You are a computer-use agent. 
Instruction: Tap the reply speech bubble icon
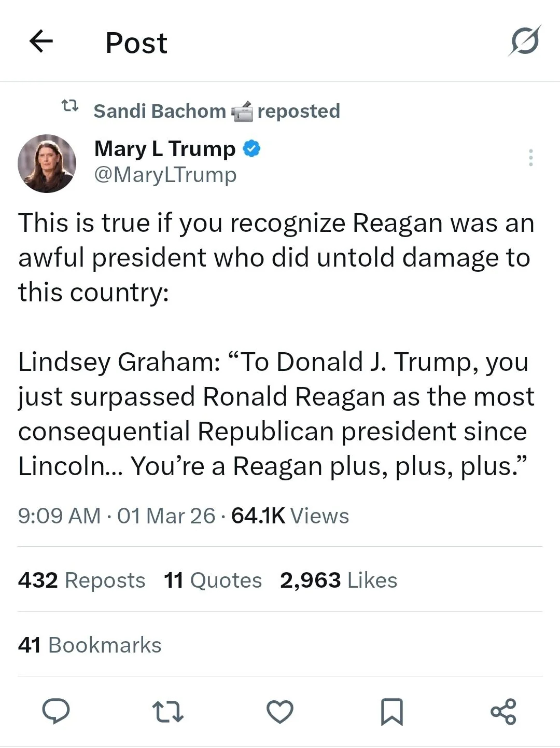point(55,711)
